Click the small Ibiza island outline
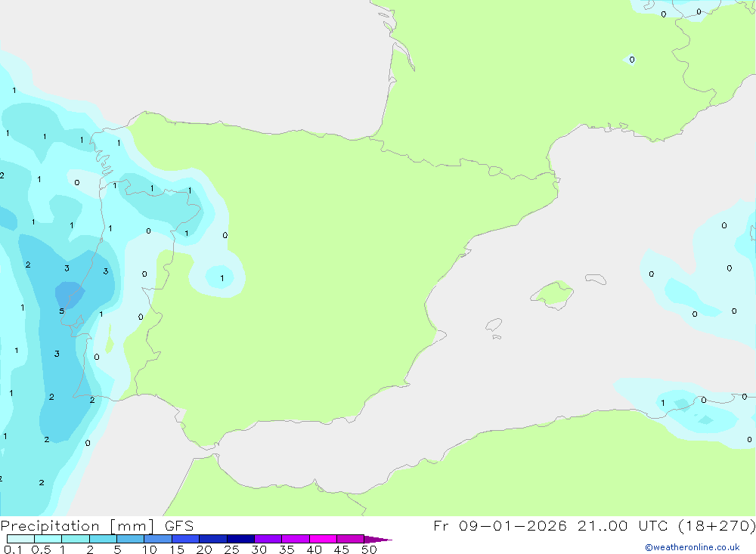 494,326
